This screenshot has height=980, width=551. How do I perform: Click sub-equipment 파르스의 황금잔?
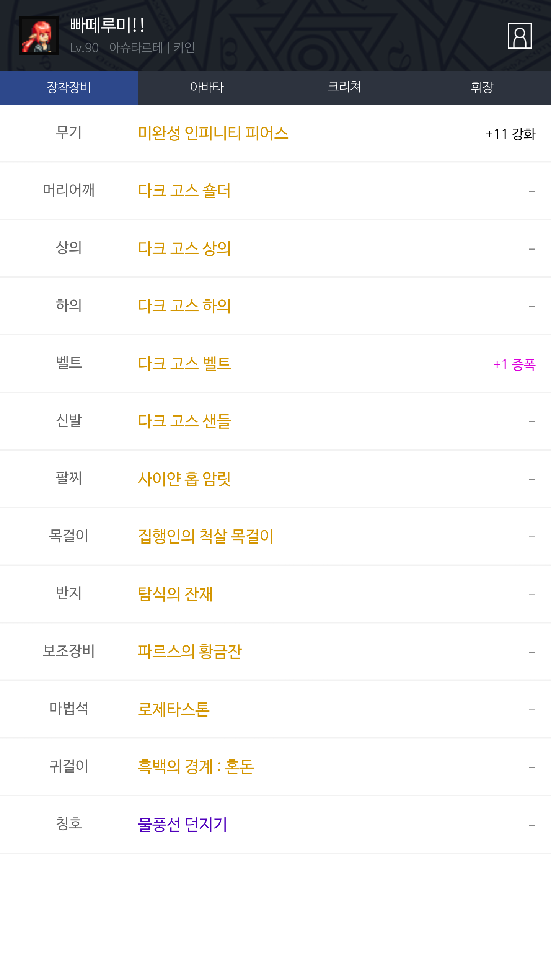(189, 652)
